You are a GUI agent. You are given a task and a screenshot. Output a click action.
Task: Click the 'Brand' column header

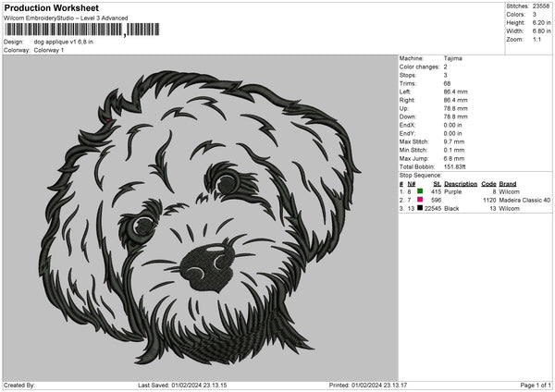(x=508, y=184)
